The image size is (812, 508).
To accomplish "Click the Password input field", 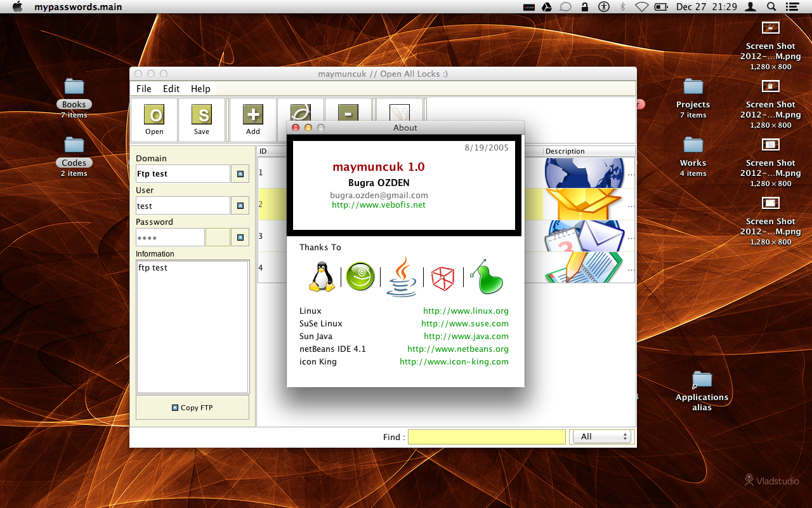I will click(170, 237).
